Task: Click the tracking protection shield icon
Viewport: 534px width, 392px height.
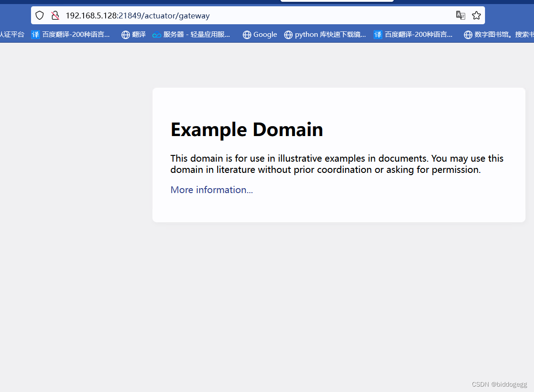Action: click(40, 15)
